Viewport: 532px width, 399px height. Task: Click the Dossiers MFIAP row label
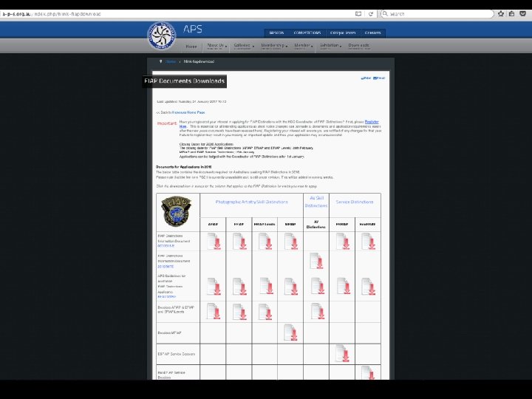170,332
